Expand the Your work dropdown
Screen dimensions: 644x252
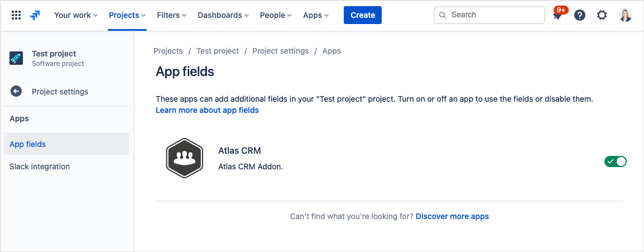point(76,15)
